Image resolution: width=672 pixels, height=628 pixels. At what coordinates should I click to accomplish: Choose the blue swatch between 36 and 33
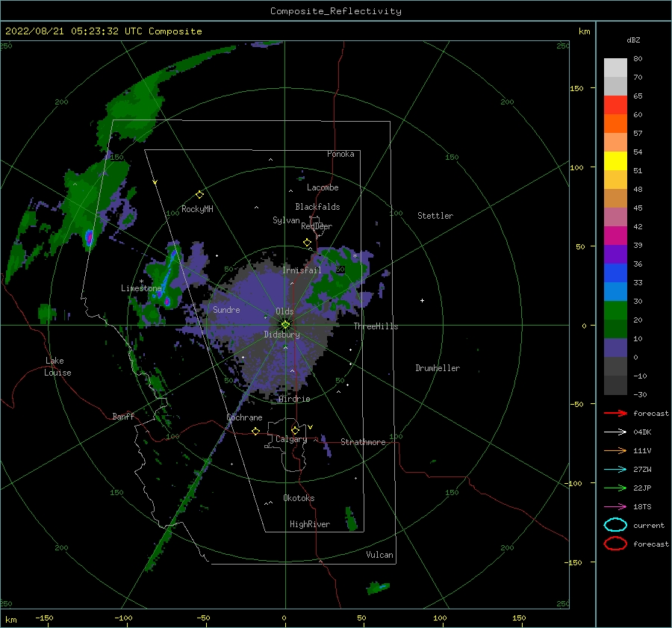(x=615, y=273)
